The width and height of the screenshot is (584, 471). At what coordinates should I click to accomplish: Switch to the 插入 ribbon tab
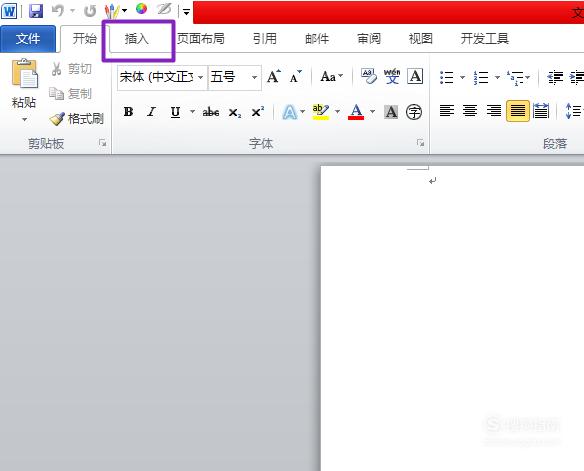coord(137,39)
